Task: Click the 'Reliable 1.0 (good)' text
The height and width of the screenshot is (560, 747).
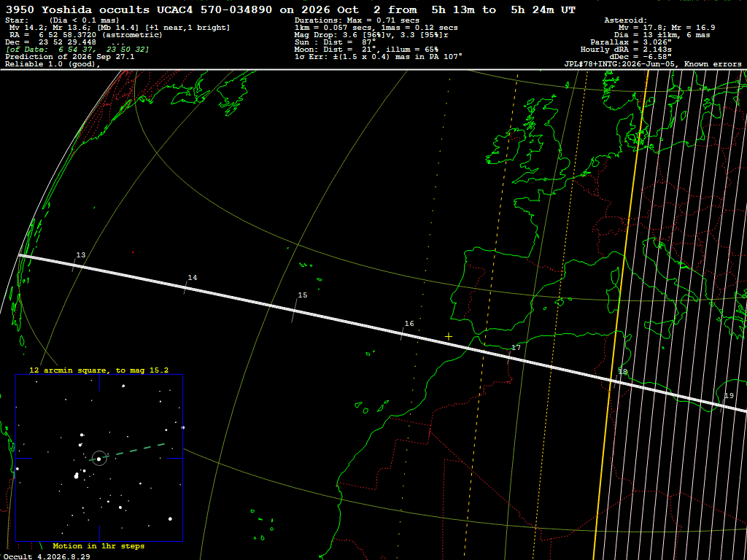Action: pos(52,64)
